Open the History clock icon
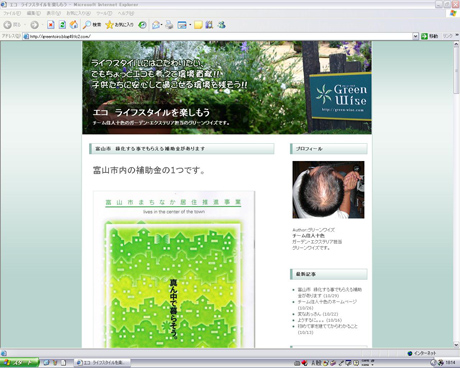This screenshot has width=460, height=368. pyautogui.click(x=143, y=25)
